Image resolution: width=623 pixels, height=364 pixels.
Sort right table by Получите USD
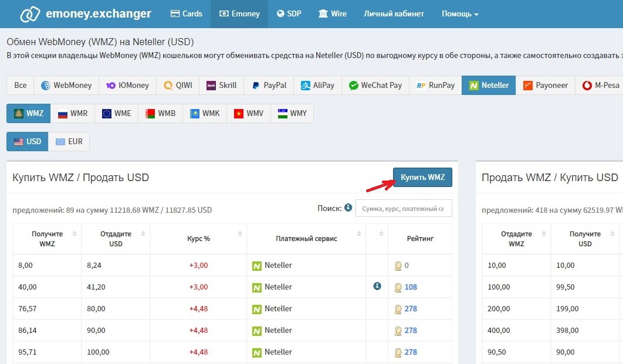(585, 239)
